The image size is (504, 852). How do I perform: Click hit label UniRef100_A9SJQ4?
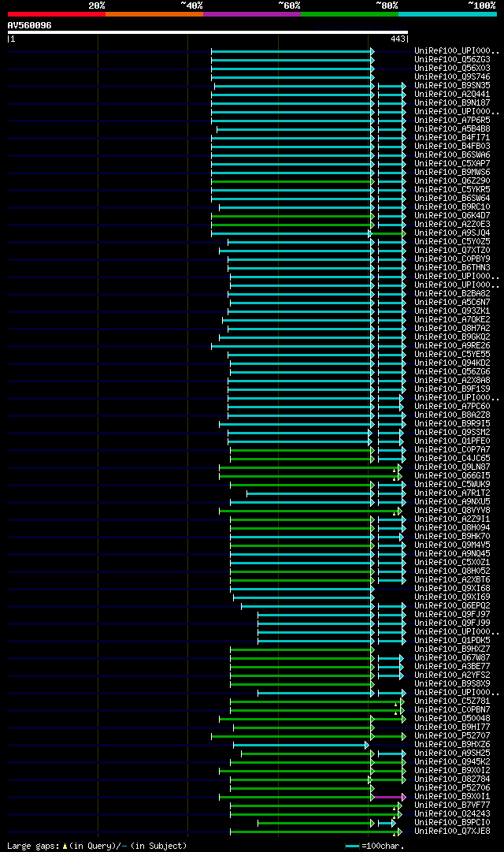452,233
